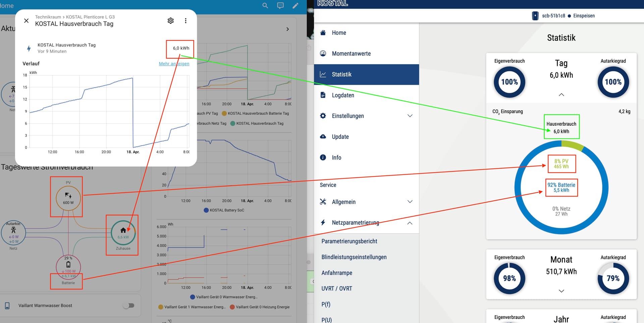Close the KOSTAL Hausverbrauch Tag dialog

[x=26, y=21]
